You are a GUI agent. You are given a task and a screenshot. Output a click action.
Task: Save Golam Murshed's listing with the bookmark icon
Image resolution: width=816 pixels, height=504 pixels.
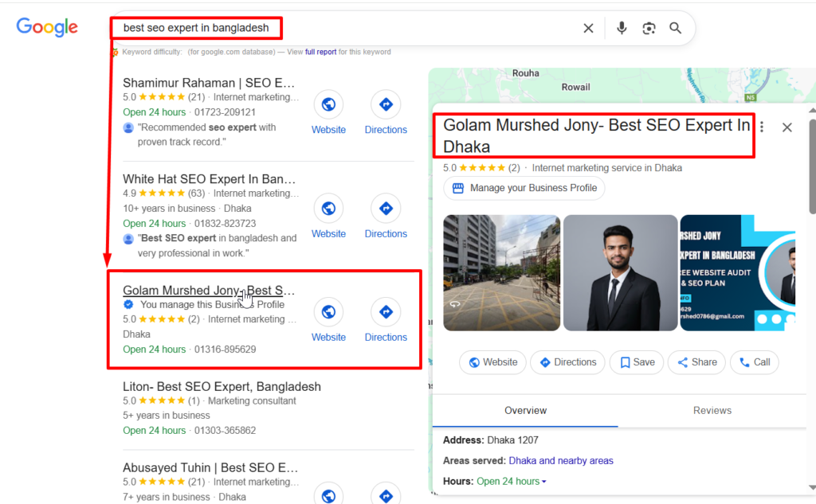637,362
